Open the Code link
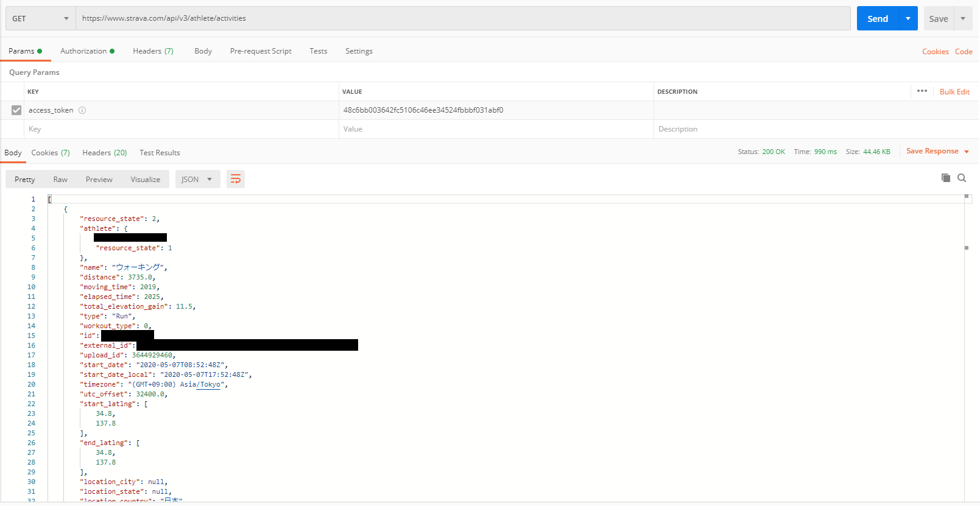Image resolution: width=980 pixels, height=506 pixels. click(x=964, y=52)
